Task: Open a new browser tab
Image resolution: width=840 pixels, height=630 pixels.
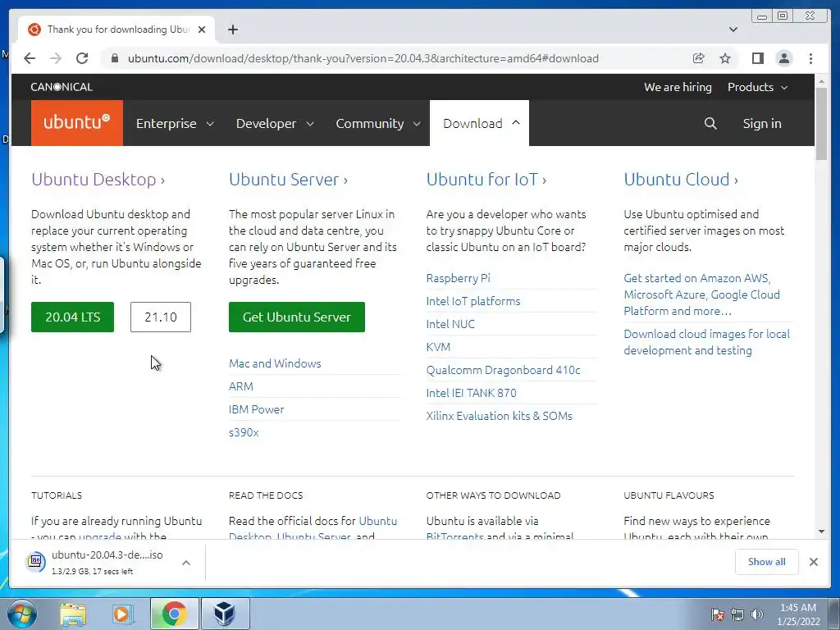Action: pos(232,30)
